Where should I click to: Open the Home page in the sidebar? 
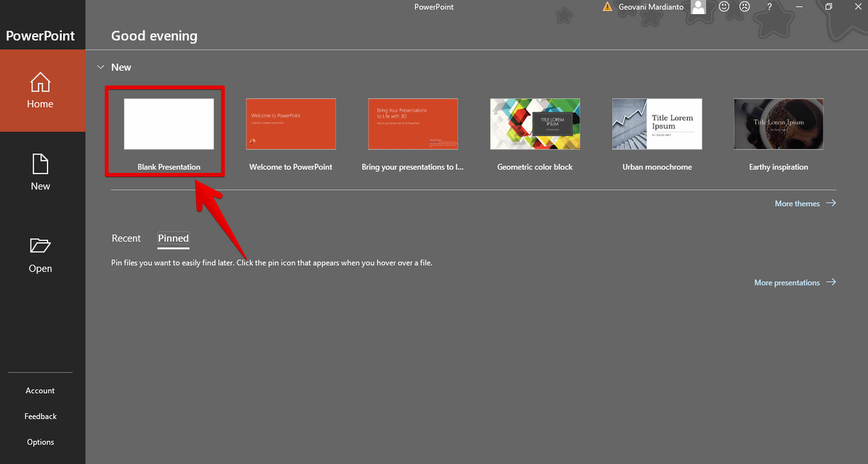tap(42, 90)
